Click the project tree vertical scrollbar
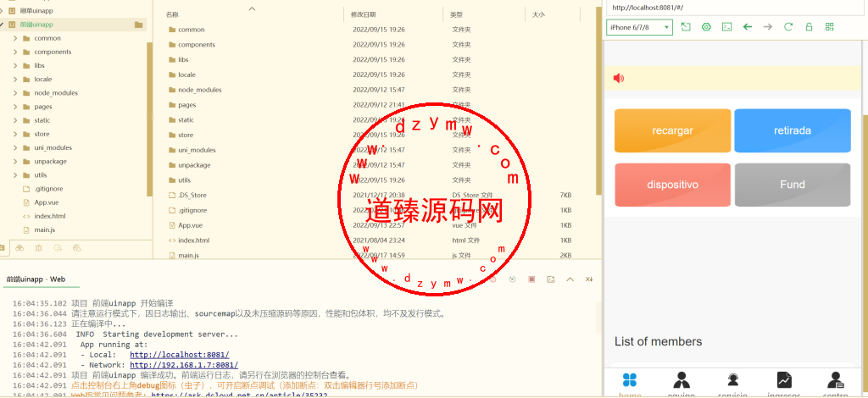The width and height of the screenshot is (868, 398). 149,119
